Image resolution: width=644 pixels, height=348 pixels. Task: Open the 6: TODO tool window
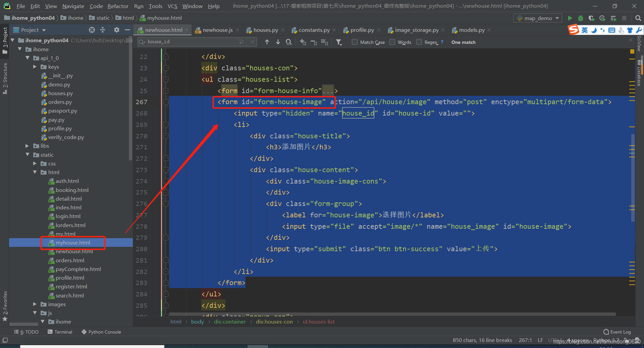26,332
